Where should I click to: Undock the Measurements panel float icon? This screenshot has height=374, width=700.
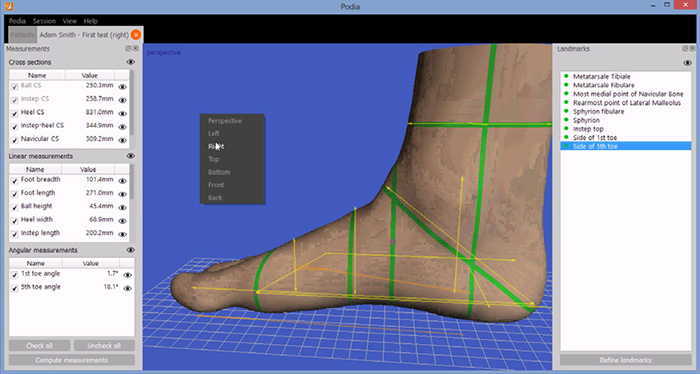(x=128, y=48)
